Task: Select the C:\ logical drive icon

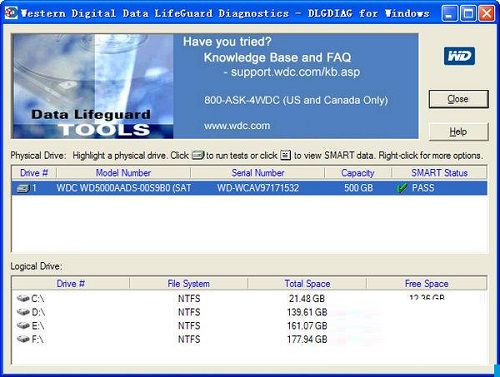Action: (23, 298)
